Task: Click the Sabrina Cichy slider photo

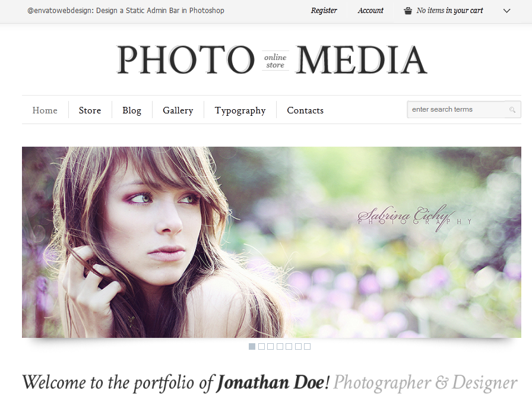Action: (x=271, y=242)
